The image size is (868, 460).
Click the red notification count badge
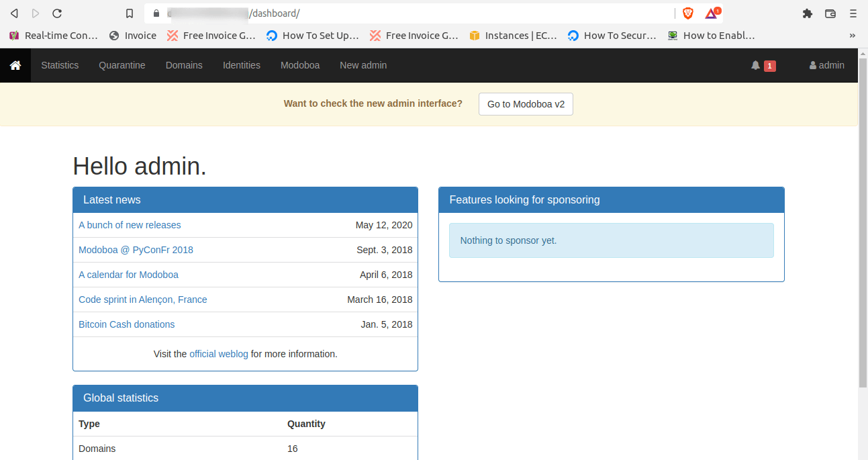click(x=770, y=66)
